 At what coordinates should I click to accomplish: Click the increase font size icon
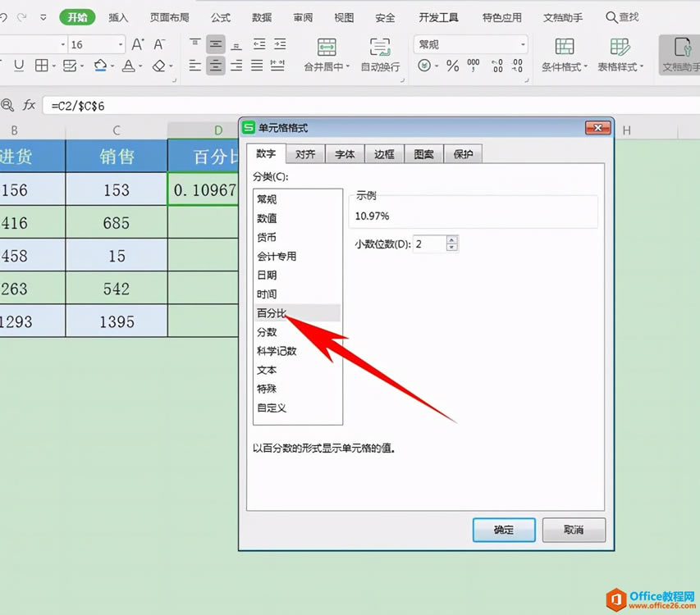(138, 44)
